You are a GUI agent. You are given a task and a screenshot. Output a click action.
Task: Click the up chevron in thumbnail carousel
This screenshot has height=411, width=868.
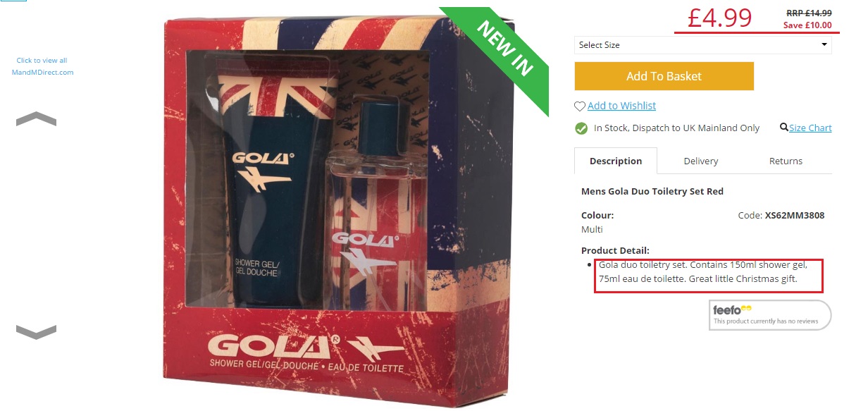point(36,119)
